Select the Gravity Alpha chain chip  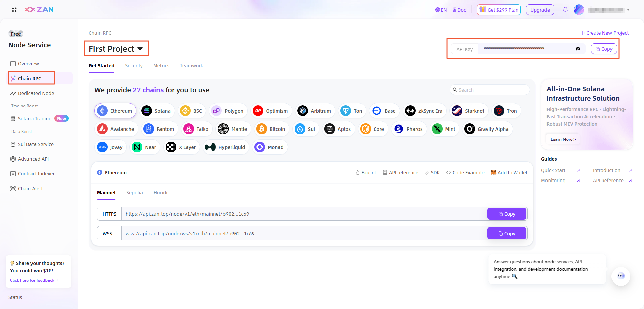pyautogui.click(x=488, y=129)
